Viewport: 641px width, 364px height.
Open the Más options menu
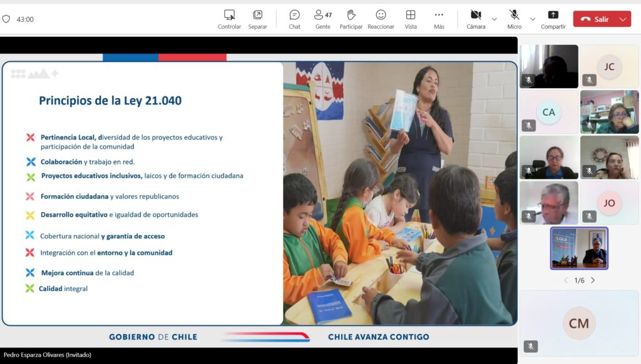click(x=439, y=19)
